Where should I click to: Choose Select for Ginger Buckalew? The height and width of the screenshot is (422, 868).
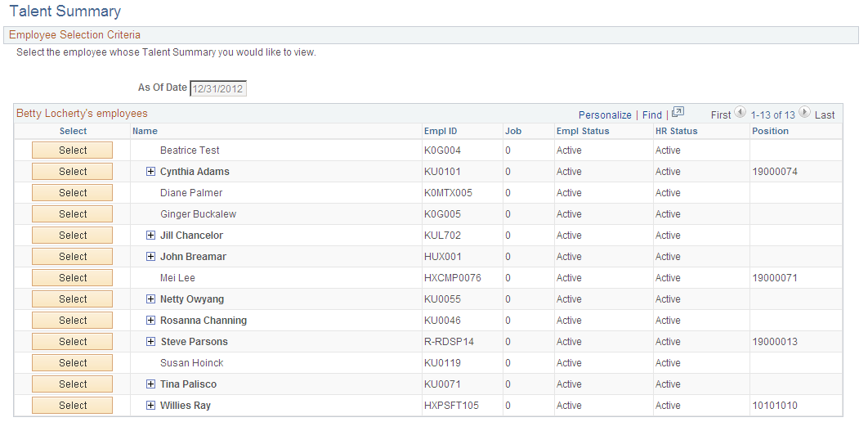(x=73, y=213)
